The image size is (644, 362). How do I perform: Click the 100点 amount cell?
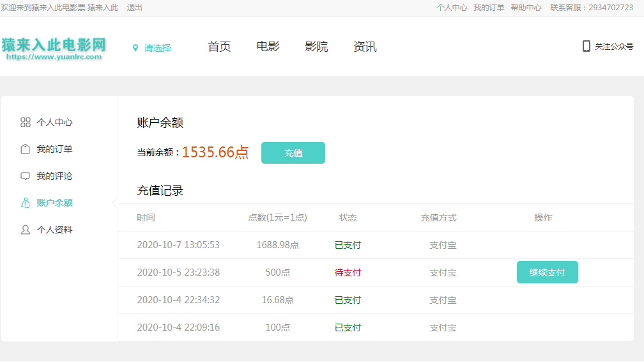[x=278, y=327]
